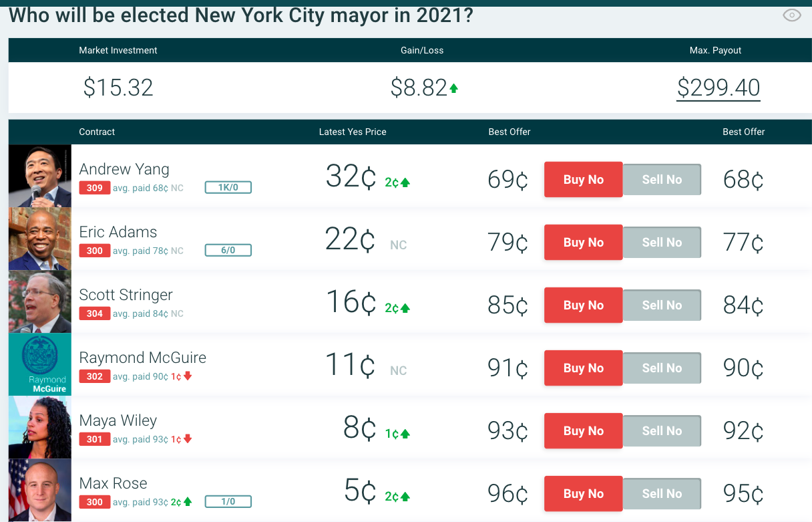
Task: Select Maya Wiley's contract thumbnail
Action: (40, 427)
